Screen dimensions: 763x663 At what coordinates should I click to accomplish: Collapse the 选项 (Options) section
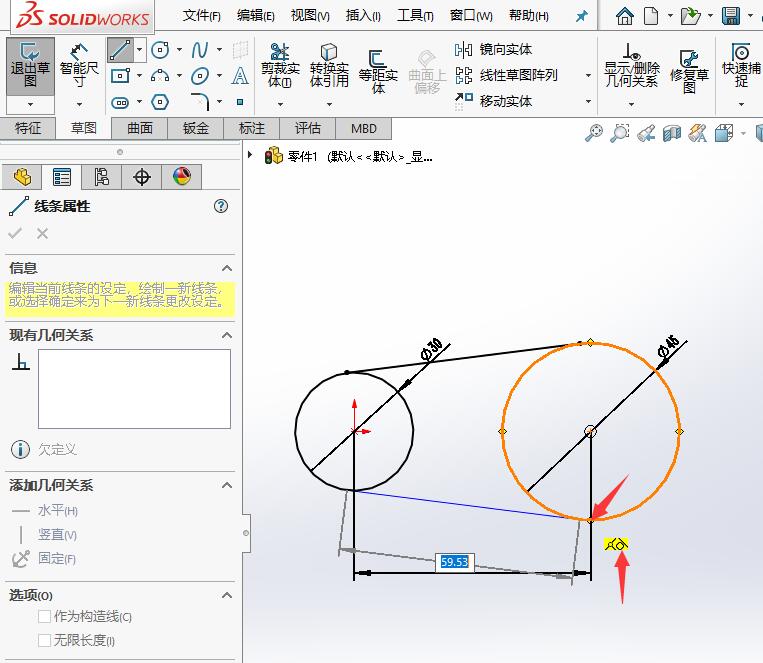click(227, 595)
